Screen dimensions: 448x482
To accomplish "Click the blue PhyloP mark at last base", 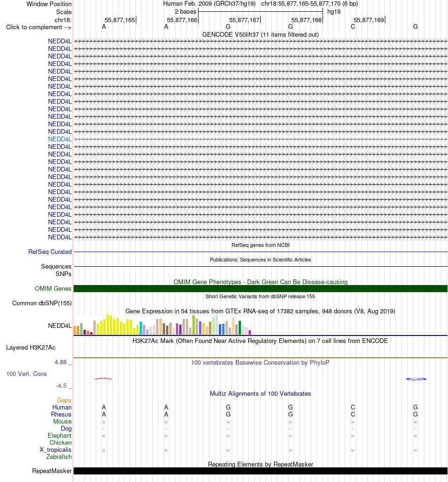I will 416,379.
